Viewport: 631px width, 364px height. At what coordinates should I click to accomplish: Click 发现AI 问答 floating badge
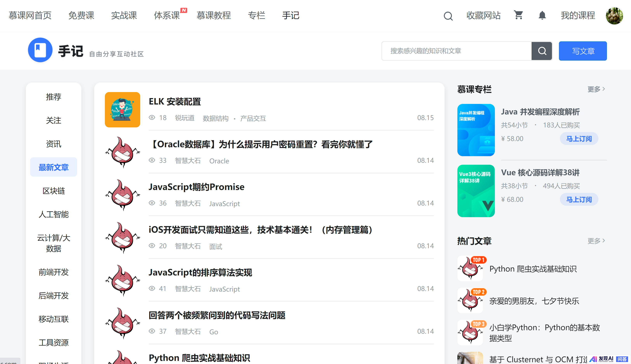[x=609, y=359]
